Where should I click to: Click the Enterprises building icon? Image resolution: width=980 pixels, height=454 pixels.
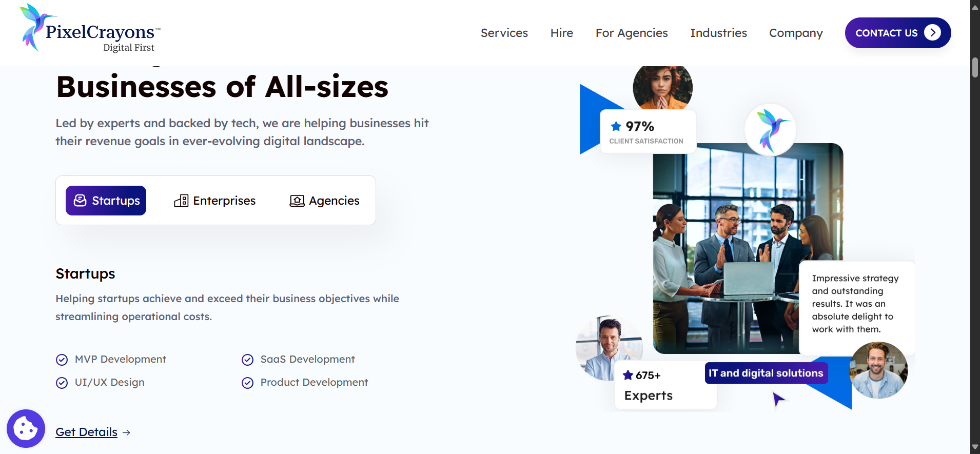[x=181, y=201]
